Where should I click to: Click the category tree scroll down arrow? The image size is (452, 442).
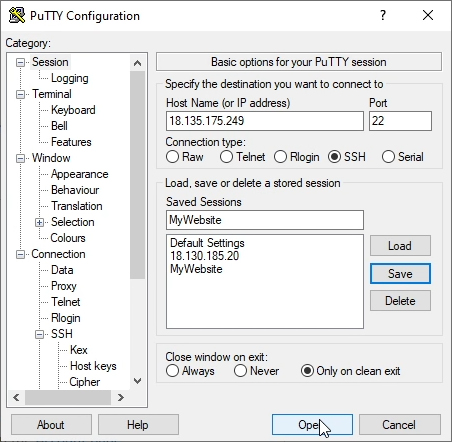137,381
